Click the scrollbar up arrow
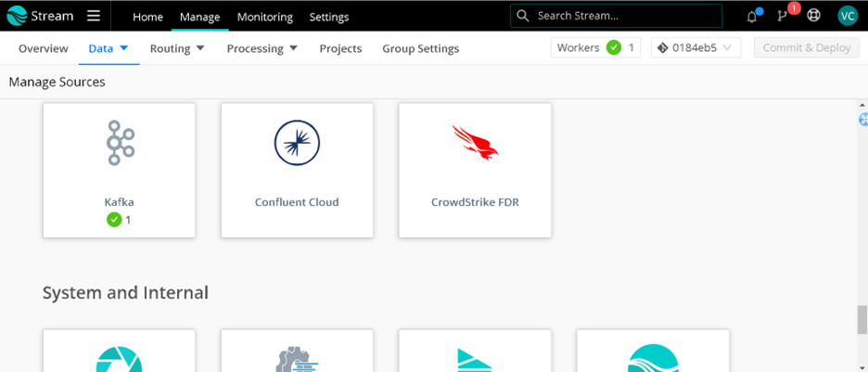The width and height of the screenshot is (868, 372). point(862,105)
